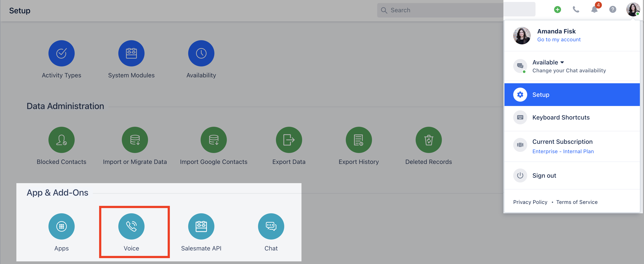Open the Salesmate API icon
The image size is (644, 264).
(x=201, y=226)
